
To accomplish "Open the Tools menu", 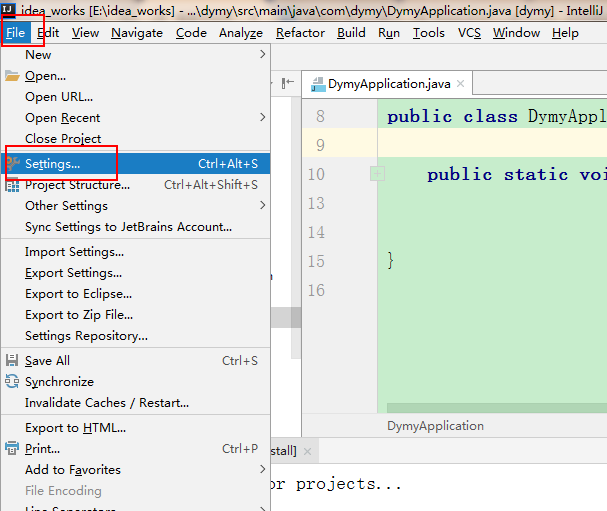I will point(428,33).
